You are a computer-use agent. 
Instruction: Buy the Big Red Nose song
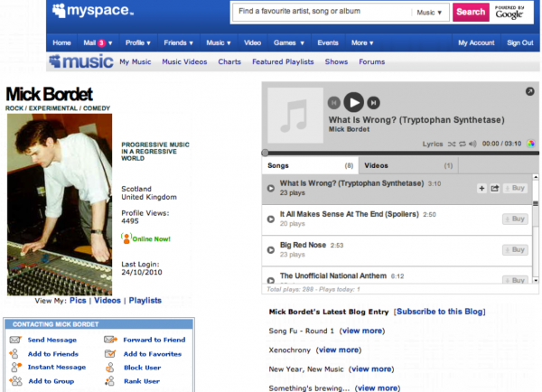point(515,249)
